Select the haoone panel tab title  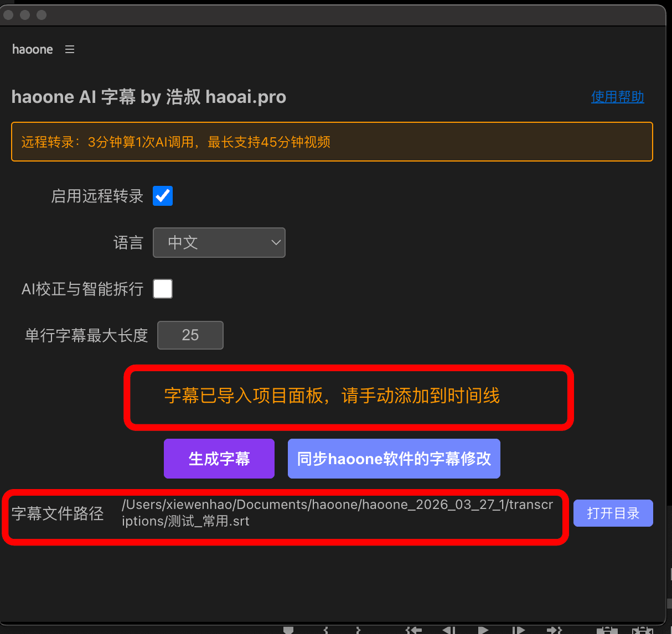(33, 49)
